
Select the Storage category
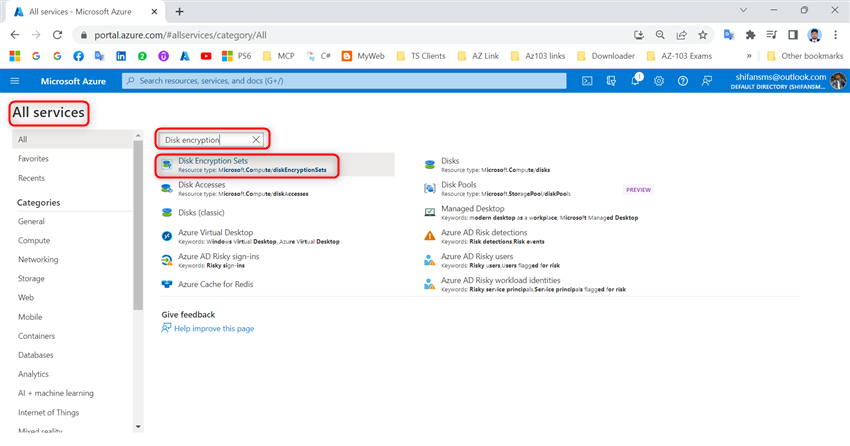coord(31,279)
